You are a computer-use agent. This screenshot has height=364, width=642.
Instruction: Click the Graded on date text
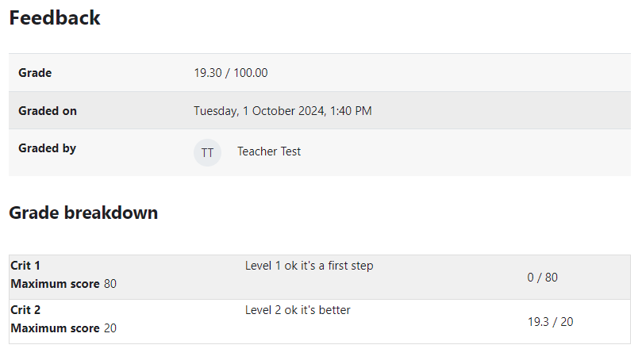click(x=283, y=111)
